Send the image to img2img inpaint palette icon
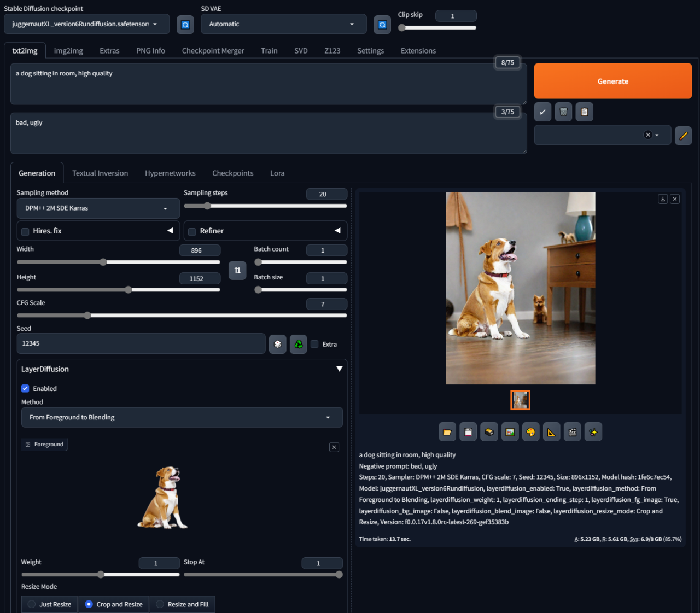Image resolution: width=700 pixels, height=613 pixels. pos(530,432)
